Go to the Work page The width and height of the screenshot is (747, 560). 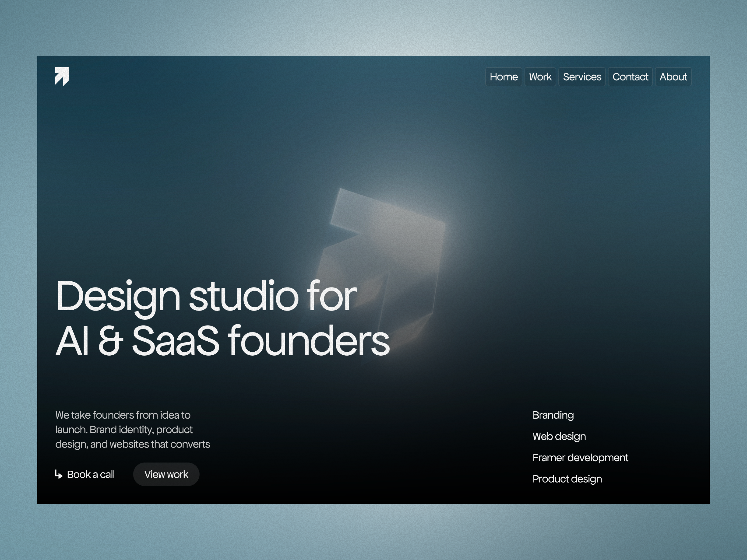click(x=540, y=77)
